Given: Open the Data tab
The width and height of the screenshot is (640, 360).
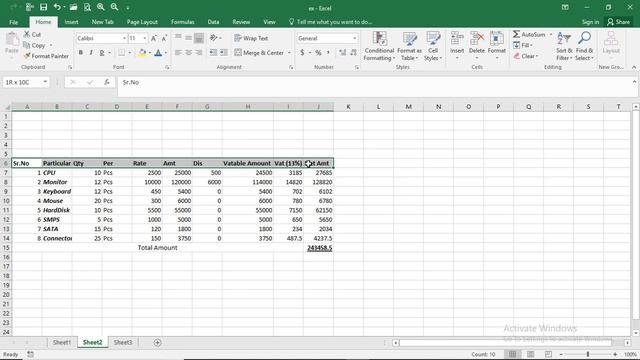Looking at the screenshot, I should pyautogui.click(x=213, y=22).
